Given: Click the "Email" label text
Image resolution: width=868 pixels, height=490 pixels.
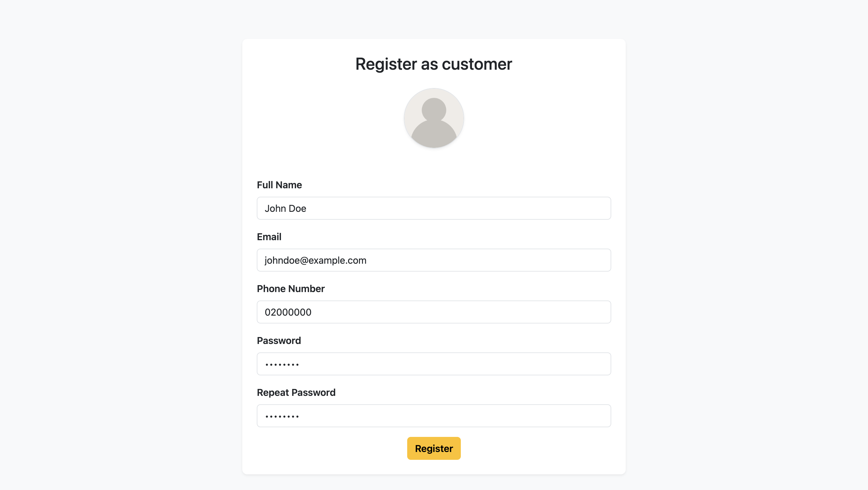Looking at the screenshot, I should [x=269, y=237].
